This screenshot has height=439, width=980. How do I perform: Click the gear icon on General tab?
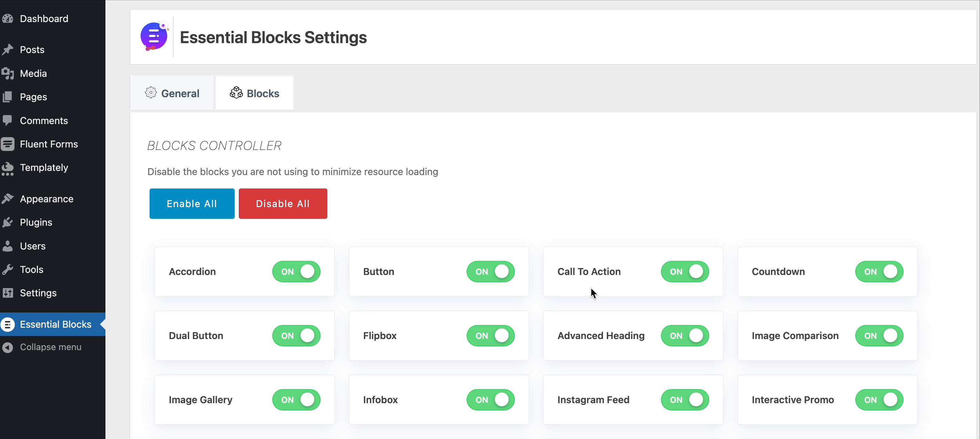pos(151,92)
